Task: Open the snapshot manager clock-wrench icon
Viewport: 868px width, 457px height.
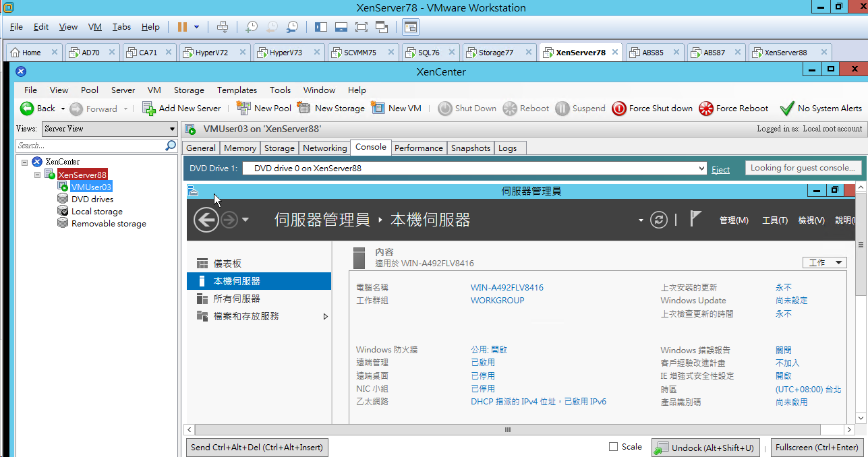Action: tap(292, 27)
